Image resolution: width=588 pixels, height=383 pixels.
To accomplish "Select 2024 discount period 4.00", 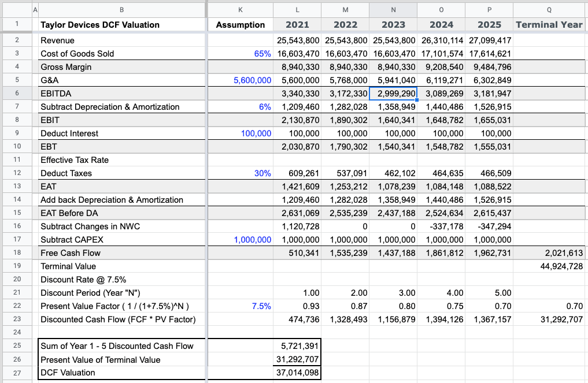I will coord(441,293).
